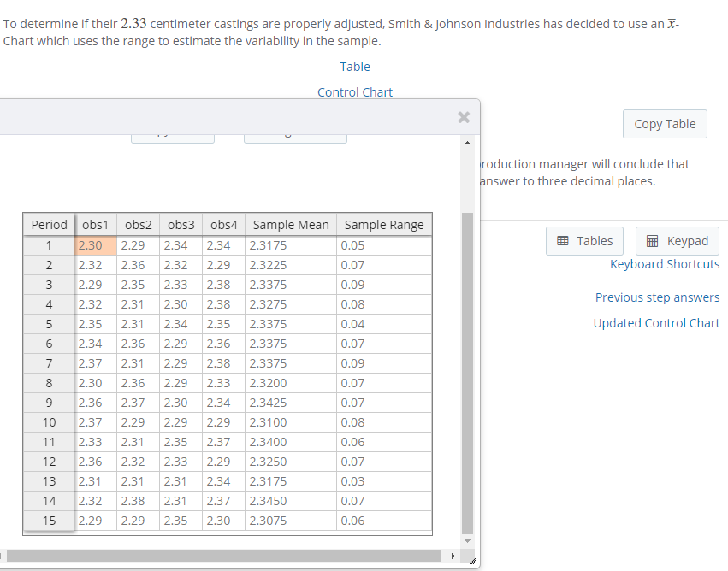Select the Sample Range column header
728x571 pixels.
pyautogui.click(x=384, y=225)
